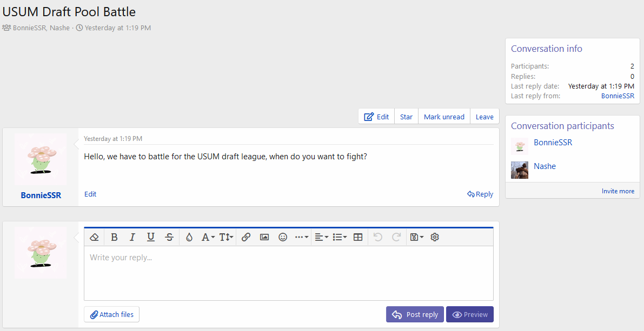This screenshot has height=331, width=644.
Task: Click the eraser remove formatting icon
Action: pyautogui.click(x=95, y=237)
